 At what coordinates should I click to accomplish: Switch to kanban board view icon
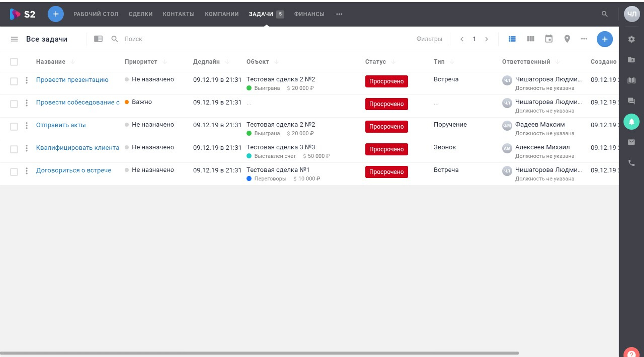point(531,39)
